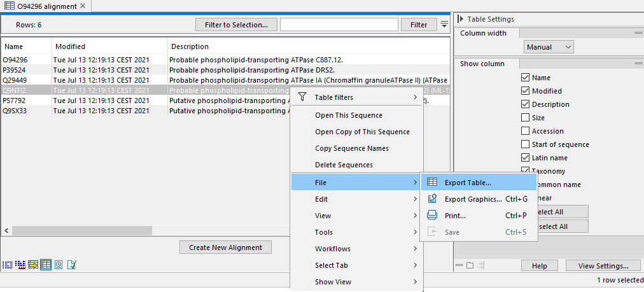Select the highlighted sequence table view icon
The height and width of the screenshot is (292, 644).
(46, 265)
